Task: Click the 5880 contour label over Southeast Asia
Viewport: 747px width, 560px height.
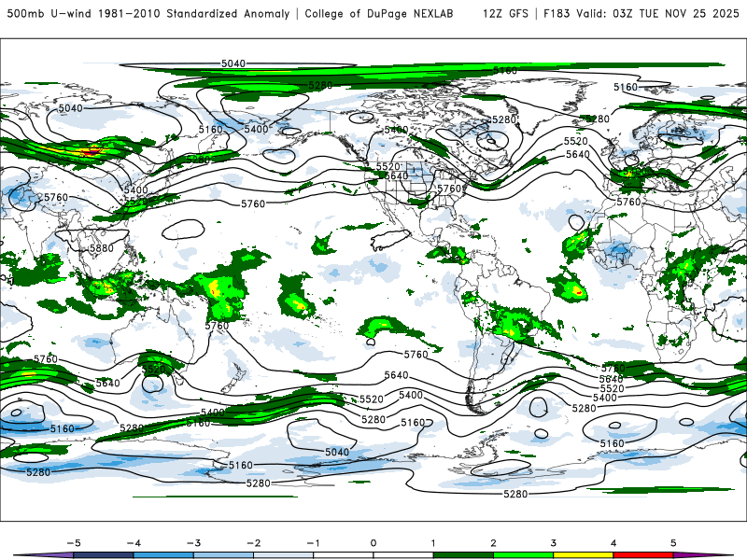Action: (x=102, y=248)
